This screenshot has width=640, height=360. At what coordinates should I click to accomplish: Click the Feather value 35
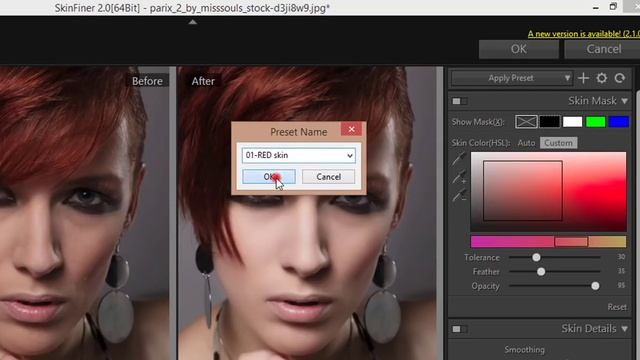tap(621, 271)
